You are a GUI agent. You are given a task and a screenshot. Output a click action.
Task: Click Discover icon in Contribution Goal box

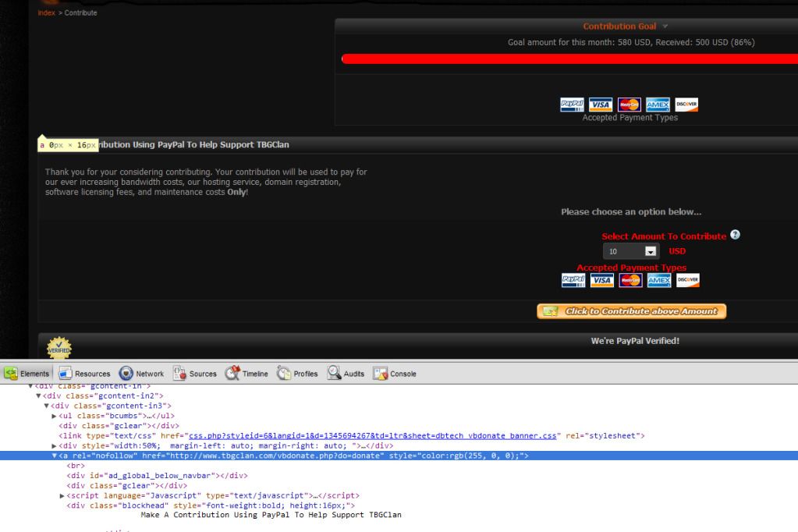coord(686,105)
